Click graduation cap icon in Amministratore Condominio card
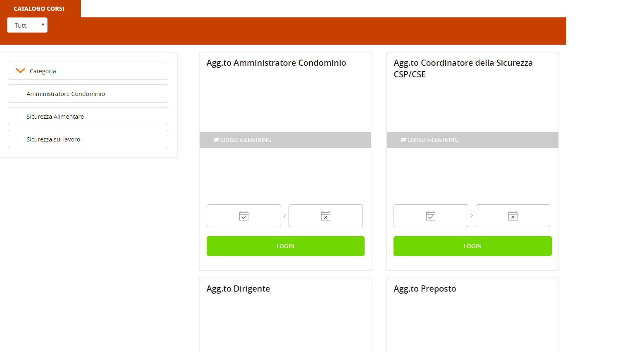 (216, 140)
